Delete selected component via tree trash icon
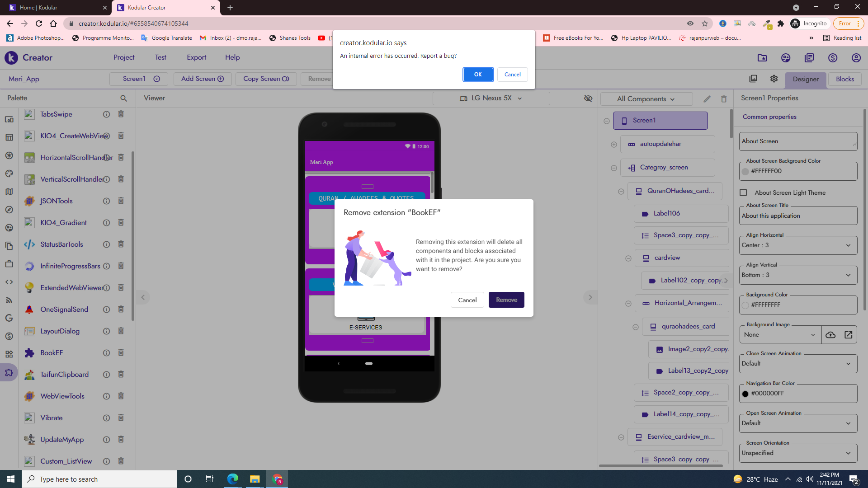Screen dimensions: 868x488 click(724, 99)
